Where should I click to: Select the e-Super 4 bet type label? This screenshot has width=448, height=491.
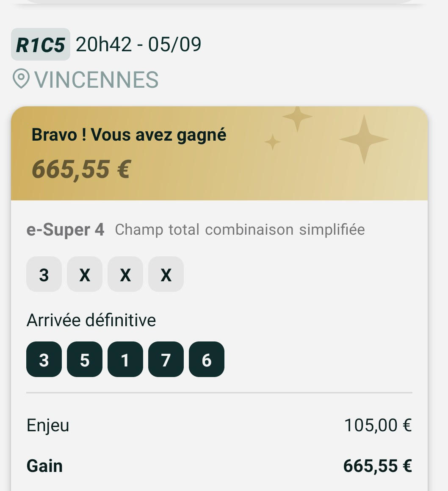[65, 230]
